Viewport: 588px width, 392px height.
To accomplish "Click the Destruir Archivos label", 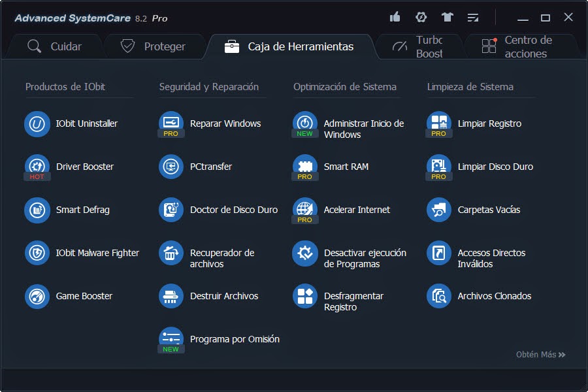I will [224, 297].
